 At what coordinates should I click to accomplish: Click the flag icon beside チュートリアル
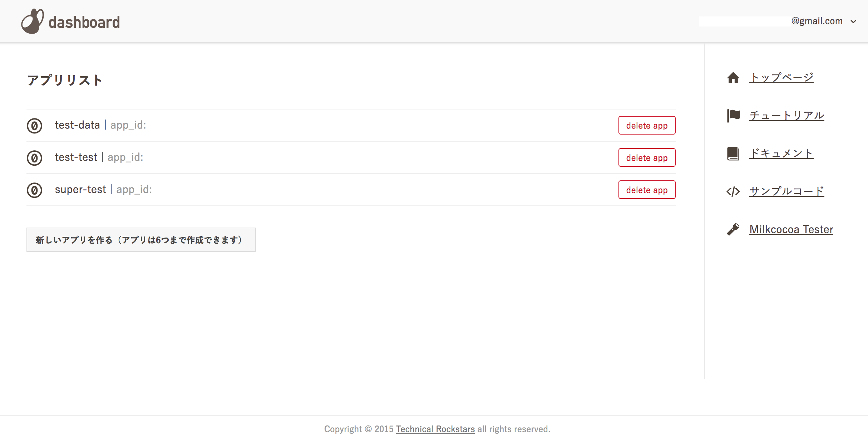(733, 115)
